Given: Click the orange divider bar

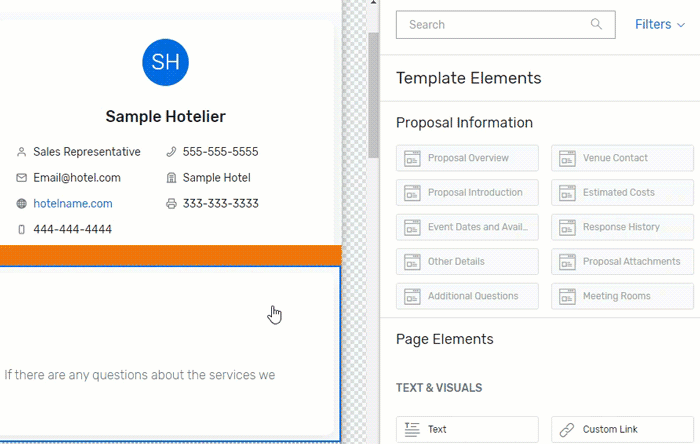Looking at the screenshot, I should click(x=170, y=255).
